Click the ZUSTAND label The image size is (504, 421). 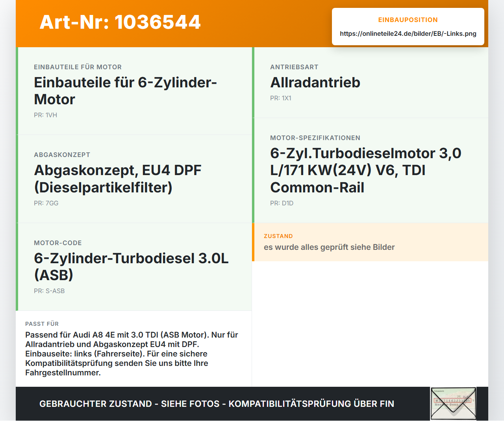[278, 236]
